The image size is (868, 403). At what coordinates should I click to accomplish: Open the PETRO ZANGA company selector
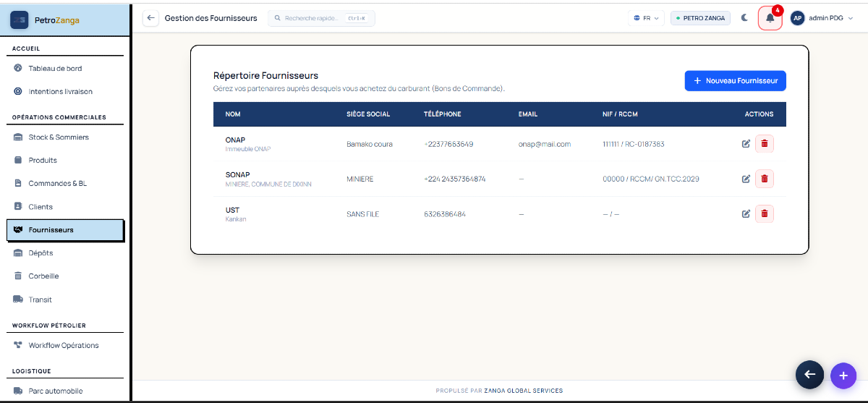tap(700, 18)
